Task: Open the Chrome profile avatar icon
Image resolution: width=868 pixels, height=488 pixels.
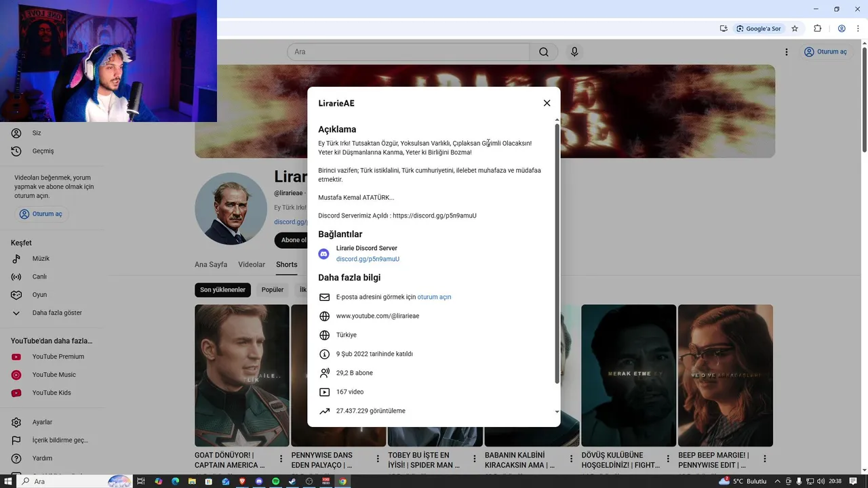Action: click(x=842, y=28)
